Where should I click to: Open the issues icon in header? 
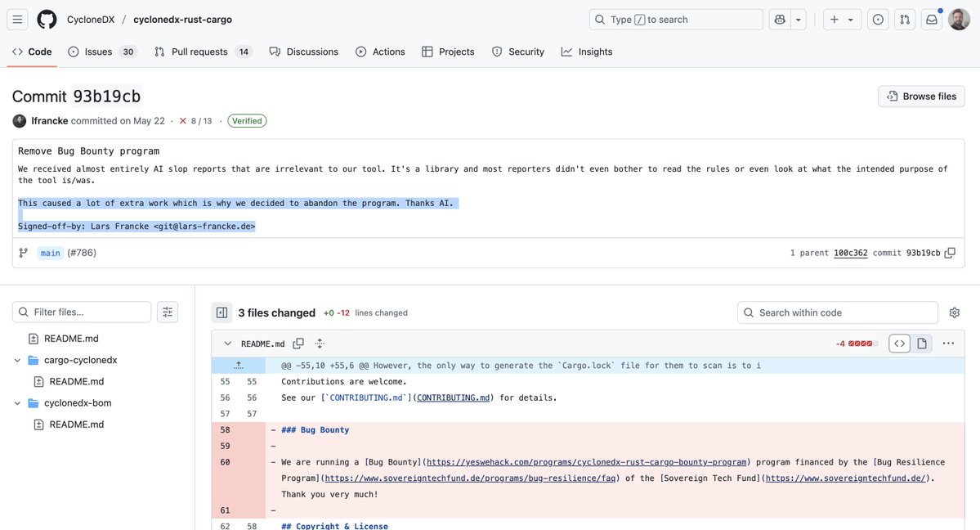tap(878, 20)
